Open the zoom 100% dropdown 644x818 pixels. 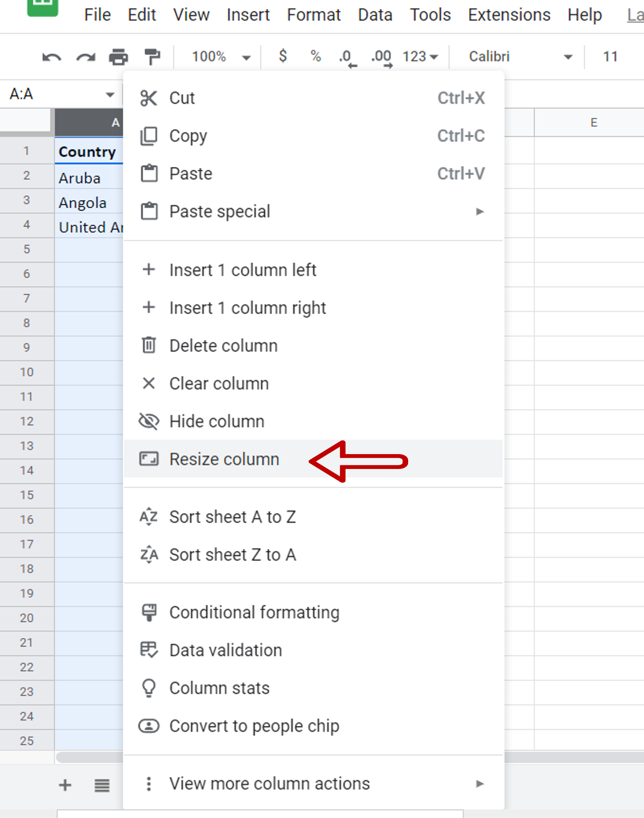tap(220, 57)
